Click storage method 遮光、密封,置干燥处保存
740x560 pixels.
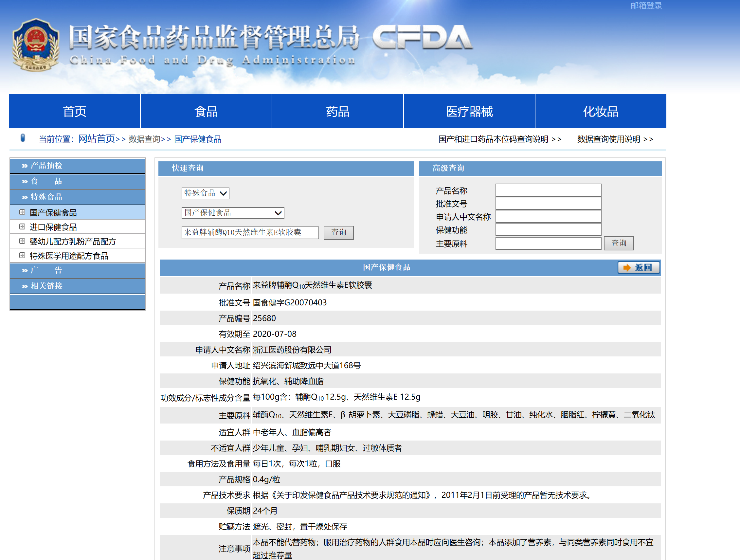pos(300,527)
